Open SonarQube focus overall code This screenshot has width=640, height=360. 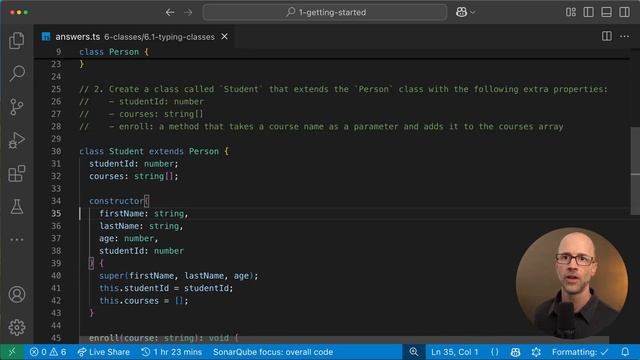(x=273, y=352)
